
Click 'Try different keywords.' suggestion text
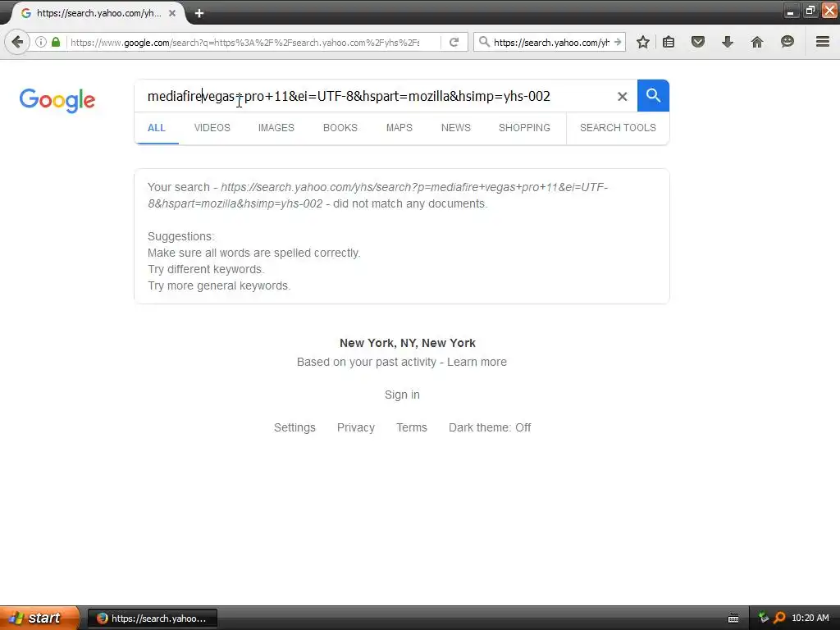[x=206, y=269]
